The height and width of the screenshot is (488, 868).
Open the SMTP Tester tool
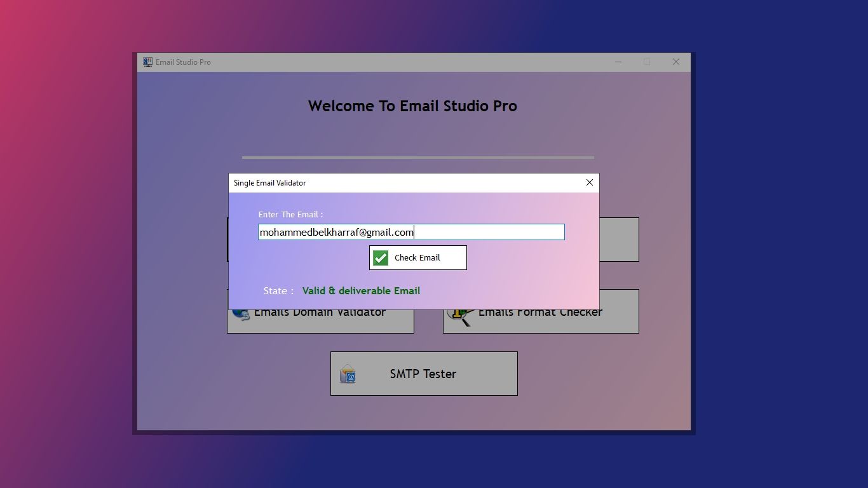coord(424,374)
